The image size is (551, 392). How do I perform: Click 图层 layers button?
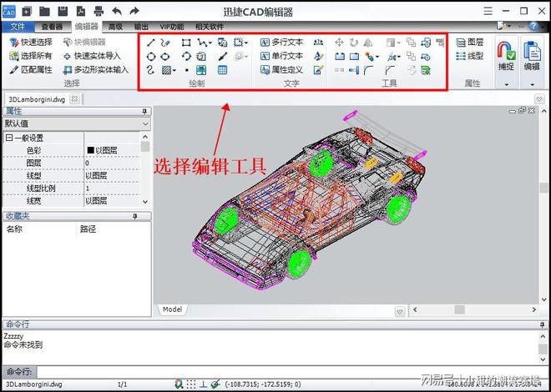(470, 43)
